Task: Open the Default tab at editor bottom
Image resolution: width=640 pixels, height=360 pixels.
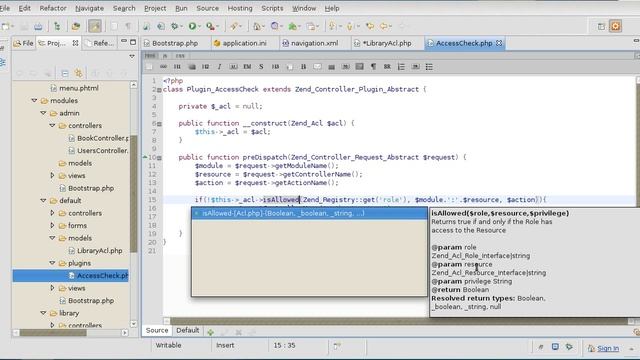Action: click(x=187, y=330)
